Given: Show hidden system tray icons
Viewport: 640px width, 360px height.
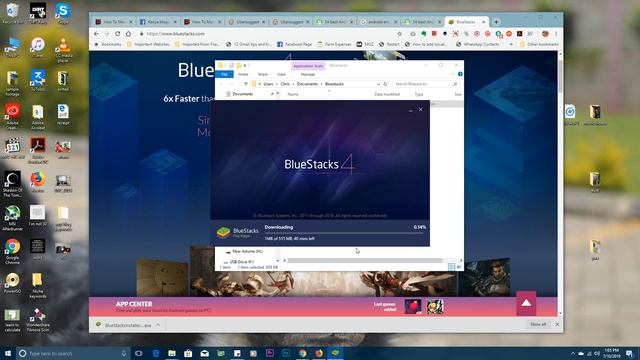Looking at the screenshot, I should point(573,353).
